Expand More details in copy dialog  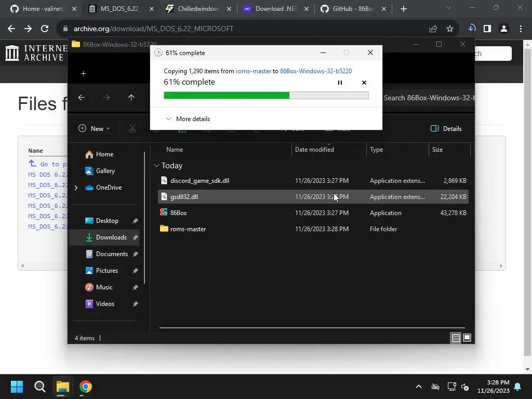click(x=188, y=119)
